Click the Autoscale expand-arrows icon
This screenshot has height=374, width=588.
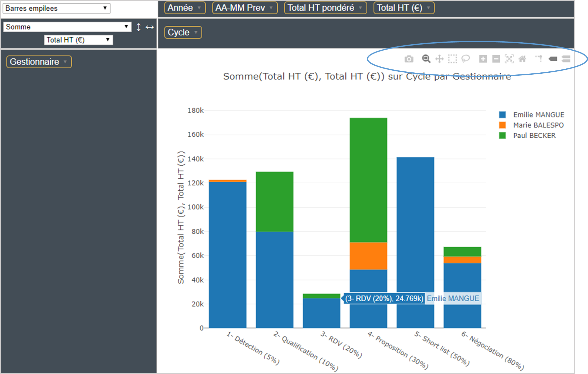click(509, 59)
